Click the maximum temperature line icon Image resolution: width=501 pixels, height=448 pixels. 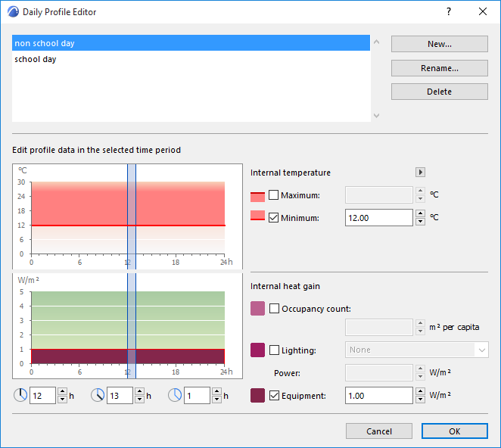tap(257, 195)
